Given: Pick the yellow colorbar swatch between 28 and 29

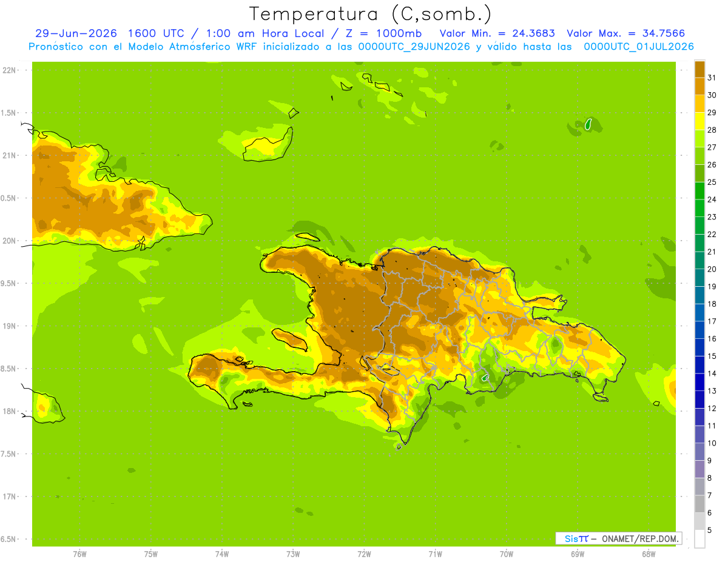Looking at the screenshot, I should tap(699, 121).
